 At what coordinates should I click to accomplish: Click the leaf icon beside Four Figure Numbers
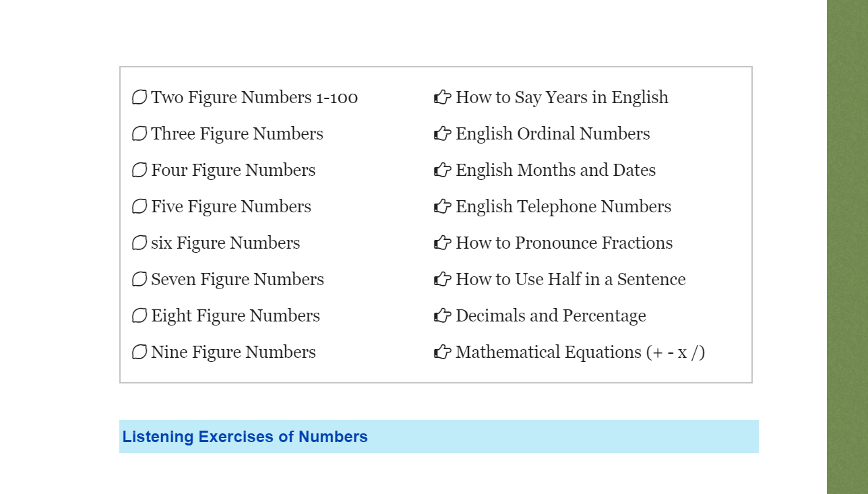pos(139,171)
